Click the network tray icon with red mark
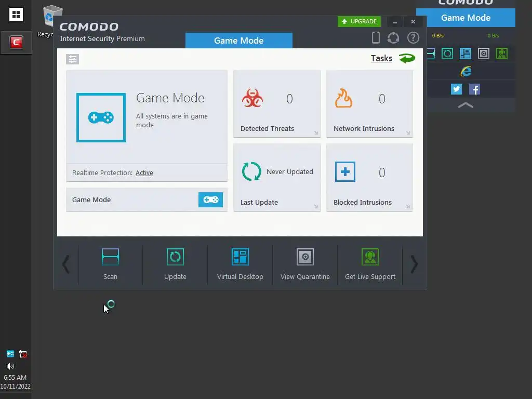Image resolution: width=532 pixels, height=399 pixels. click(23, 354)
